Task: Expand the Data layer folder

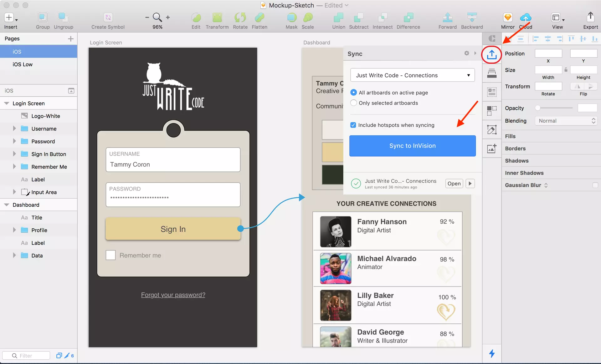Action: pyautogui.click(x=14, y=255)
